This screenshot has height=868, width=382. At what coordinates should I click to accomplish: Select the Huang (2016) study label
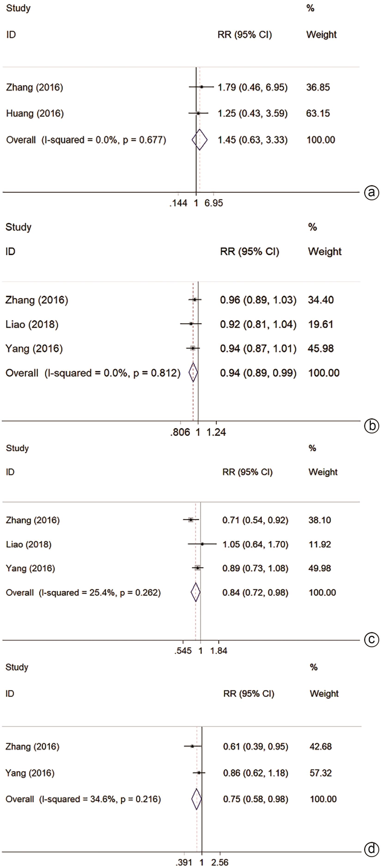[35, 113]
